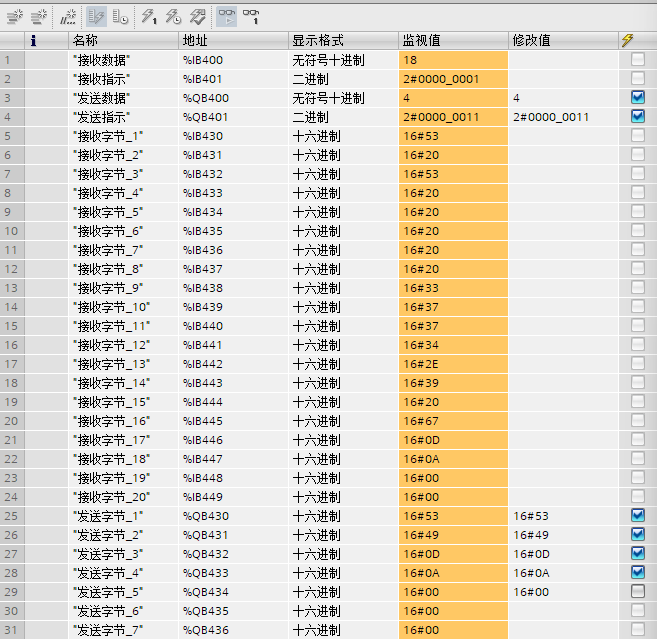Viewport: 657px width, 639px height.
Task: Tick the modify checkbox for 接收数据 row
Action: (x=637, y=60)
